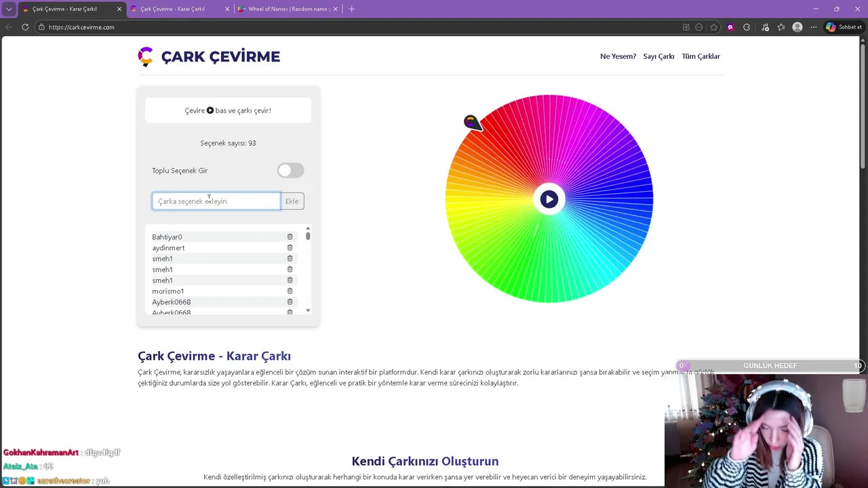
Task: Open the apps icon in the address bar
Action: [x=686, y=27]
